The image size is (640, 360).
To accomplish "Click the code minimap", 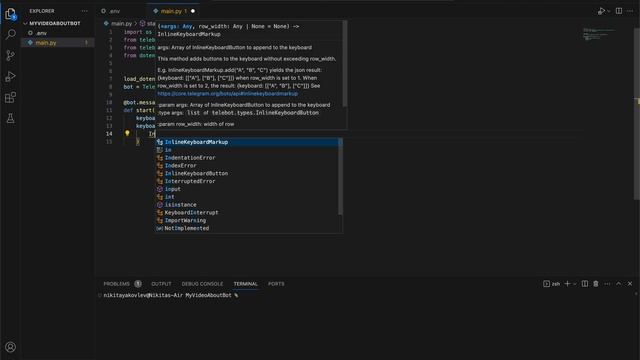I will (599, 34).
